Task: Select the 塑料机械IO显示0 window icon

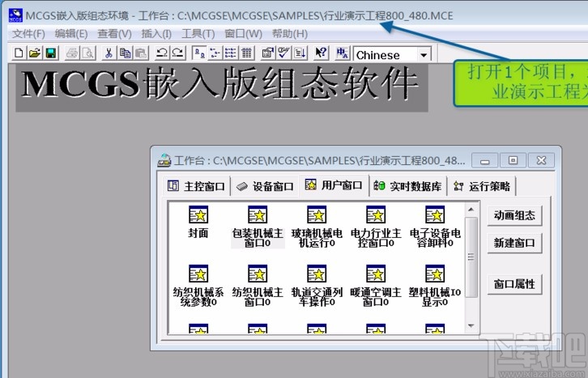Action: coord(435,286)
